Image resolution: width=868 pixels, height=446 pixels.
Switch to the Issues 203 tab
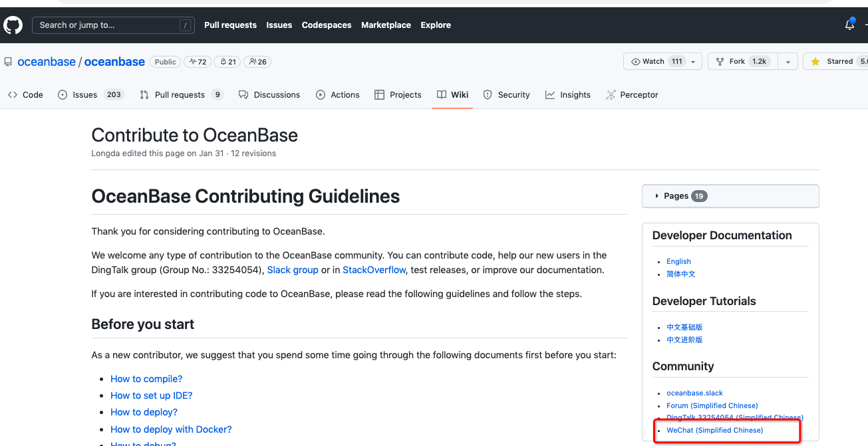(90, 95)
